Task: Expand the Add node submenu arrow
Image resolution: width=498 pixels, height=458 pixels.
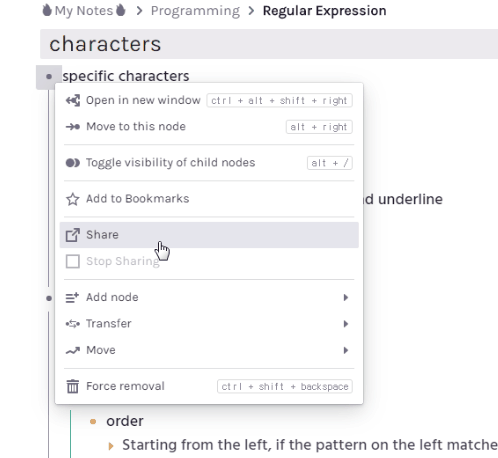Action: click(346, 297)
